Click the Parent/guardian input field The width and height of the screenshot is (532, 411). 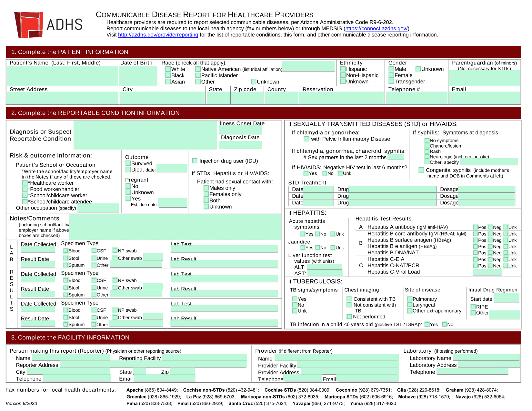tap(484, 78)
